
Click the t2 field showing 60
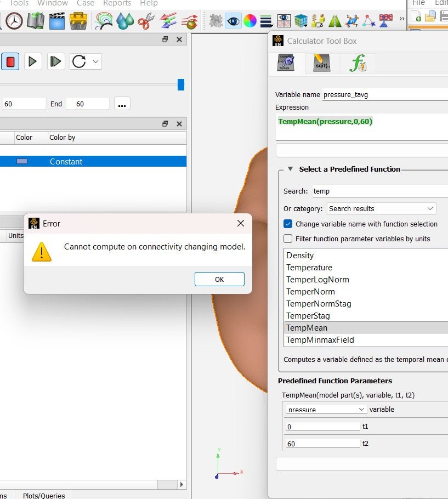pyautogui.click(x=323, y=443)
